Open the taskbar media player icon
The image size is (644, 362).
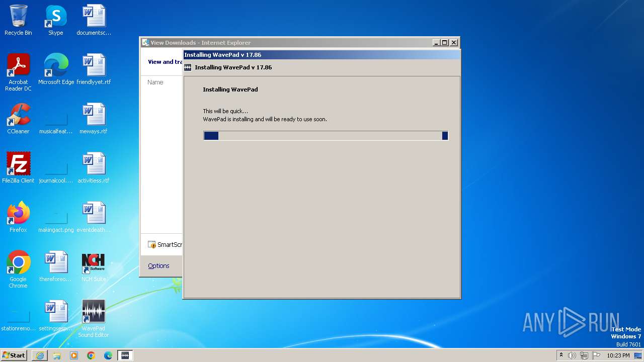click(x=74, y=355)
